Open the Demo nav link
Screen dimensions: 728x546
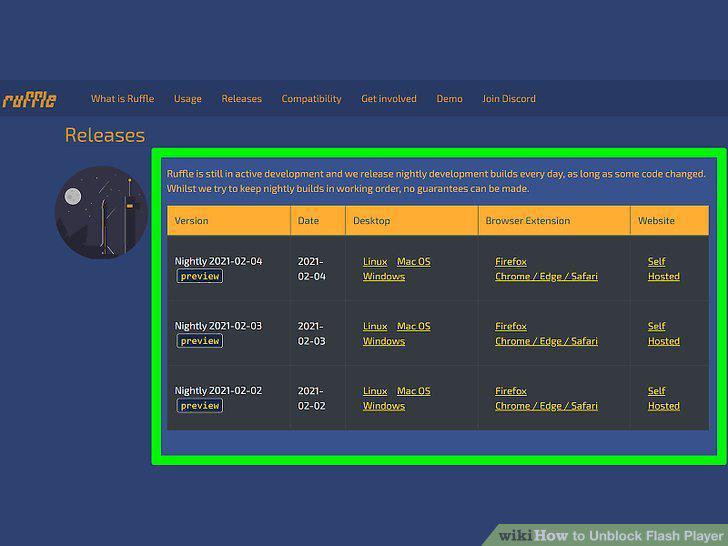449,98
